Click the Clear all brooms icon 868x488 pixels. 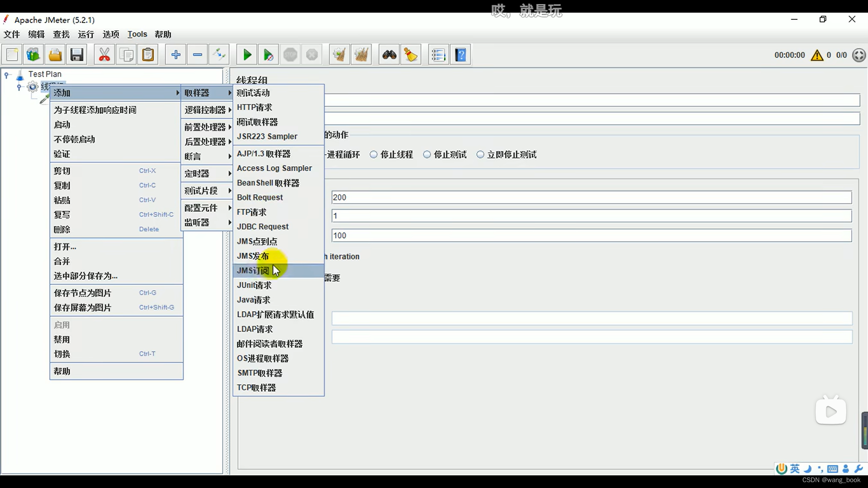[361, 55]
